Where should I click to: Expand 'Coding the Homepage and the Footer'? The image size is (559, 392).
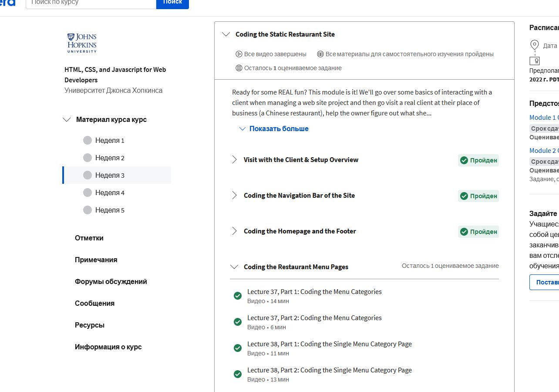pos(234,231)
